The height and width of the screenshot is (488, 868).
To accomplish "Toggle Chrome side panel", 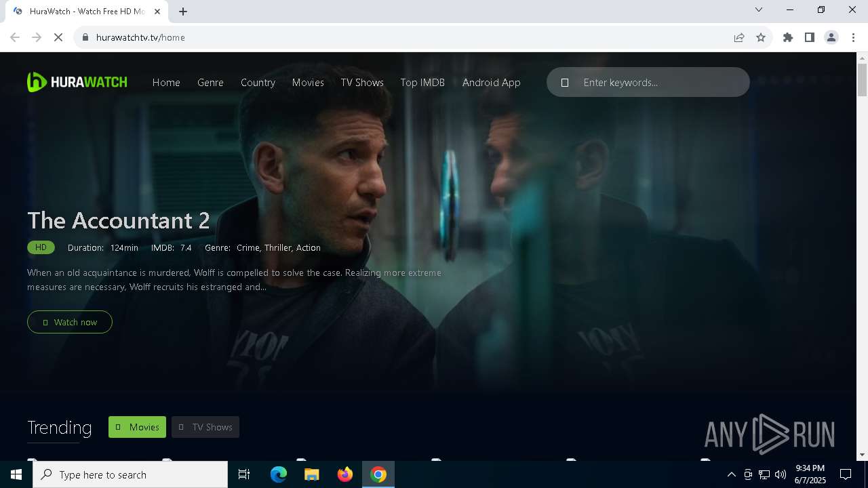I will click(810, 37).
